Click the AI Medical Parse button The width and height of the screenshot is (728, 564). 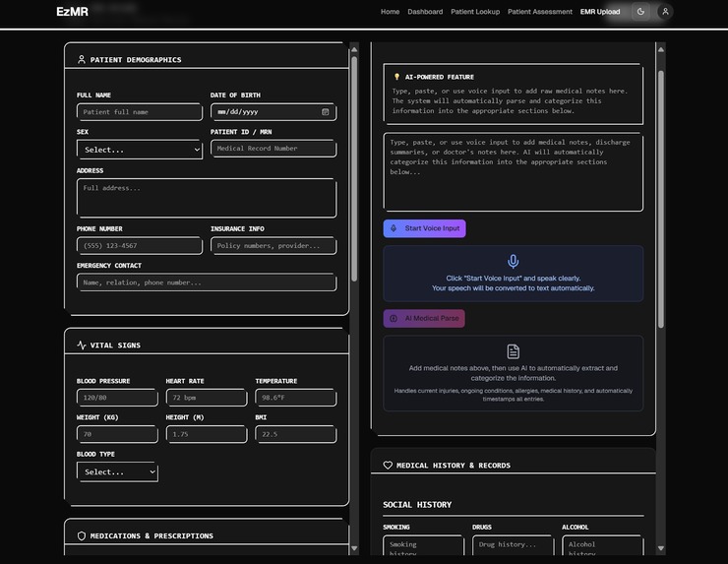pyautogui.click(x=424, y=318)
